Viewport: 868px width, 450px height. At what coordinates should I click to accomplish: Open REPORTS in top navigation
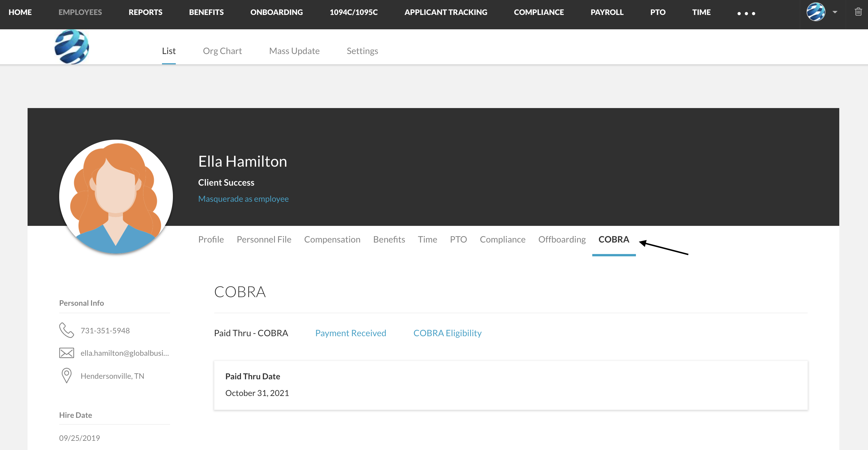coord(146,12)
